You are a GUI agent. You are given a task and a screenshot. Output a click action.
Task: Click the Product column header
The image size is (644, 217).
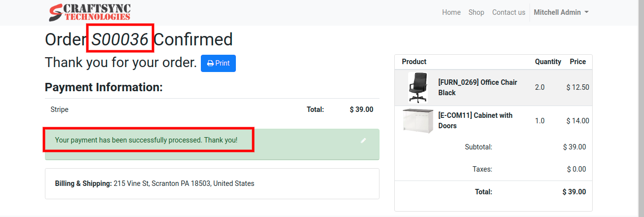click(414, 62)
